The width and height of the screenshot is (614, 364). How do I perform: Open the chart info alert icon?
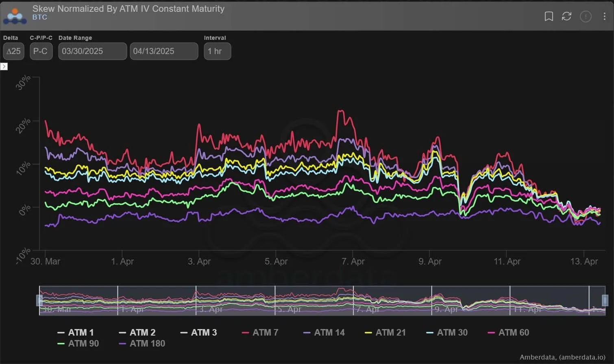(x=586, y=16)
